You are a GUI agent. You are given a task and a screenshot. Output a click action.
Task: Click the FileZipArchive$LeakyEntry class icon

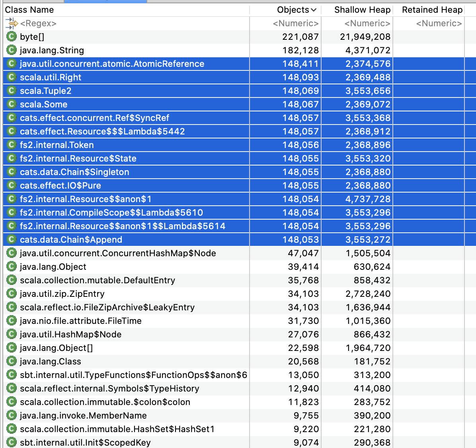(x=12, y=307)
